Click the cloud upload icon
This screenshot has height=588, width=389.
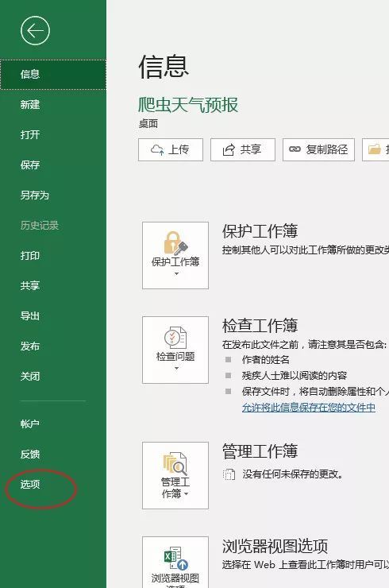157,149
